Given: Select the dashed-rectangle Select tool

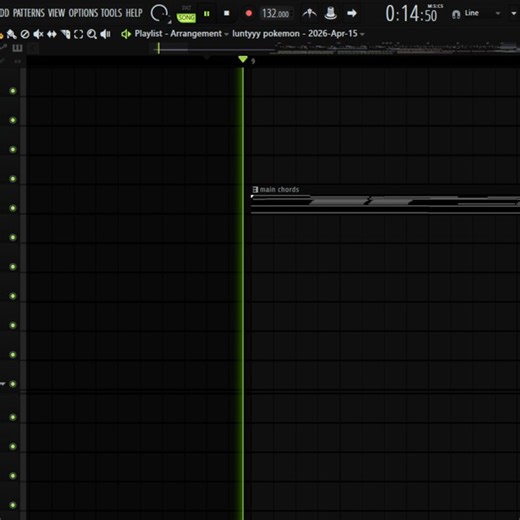Looking at the screenshot, I should pyautogui.click(x=79, y=34).
